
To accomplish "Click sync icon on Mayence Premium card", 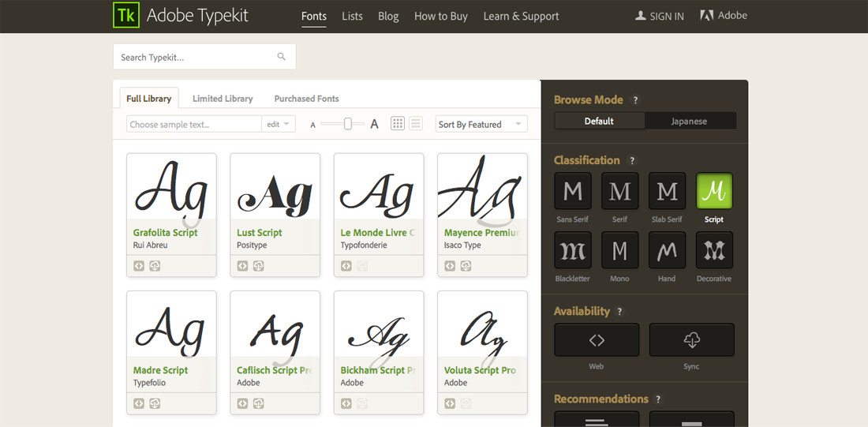I will click(x=466, y=266).
